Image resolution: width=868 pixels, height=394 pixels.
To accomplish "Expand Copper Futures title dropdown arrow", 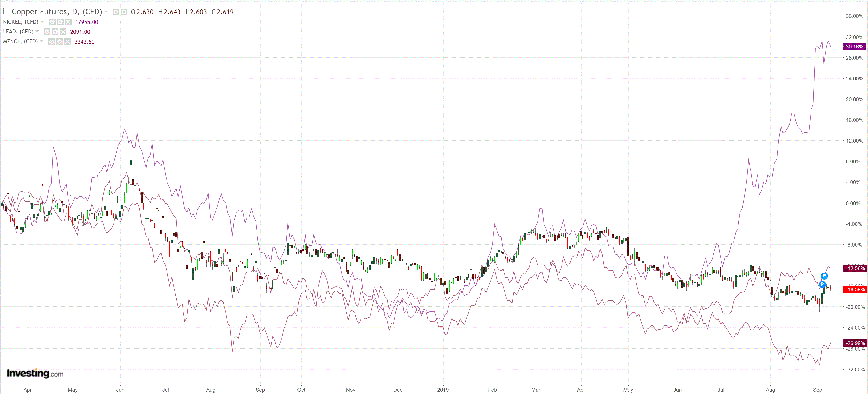I will click(x=106, y=12).
